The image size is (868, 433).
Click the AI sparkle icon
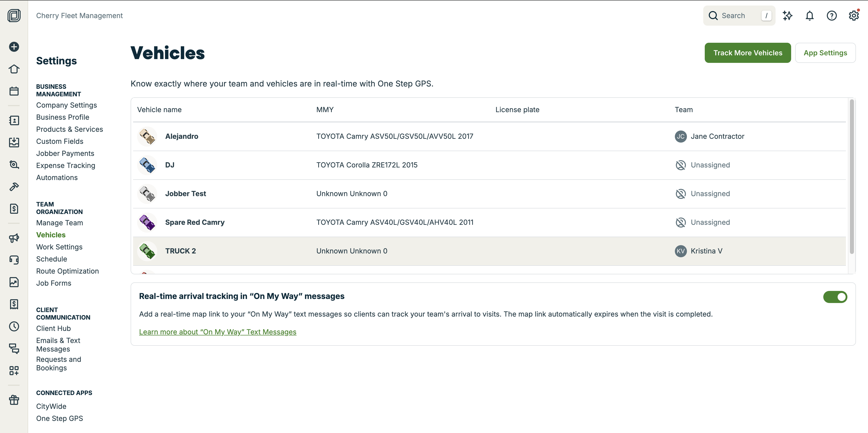787,16
